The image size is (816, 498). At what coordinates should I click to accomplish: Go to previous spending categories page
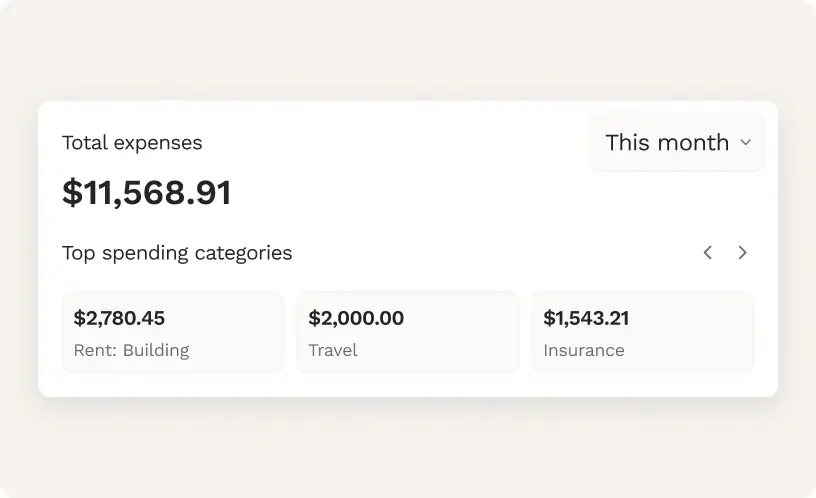coord(708,253)
